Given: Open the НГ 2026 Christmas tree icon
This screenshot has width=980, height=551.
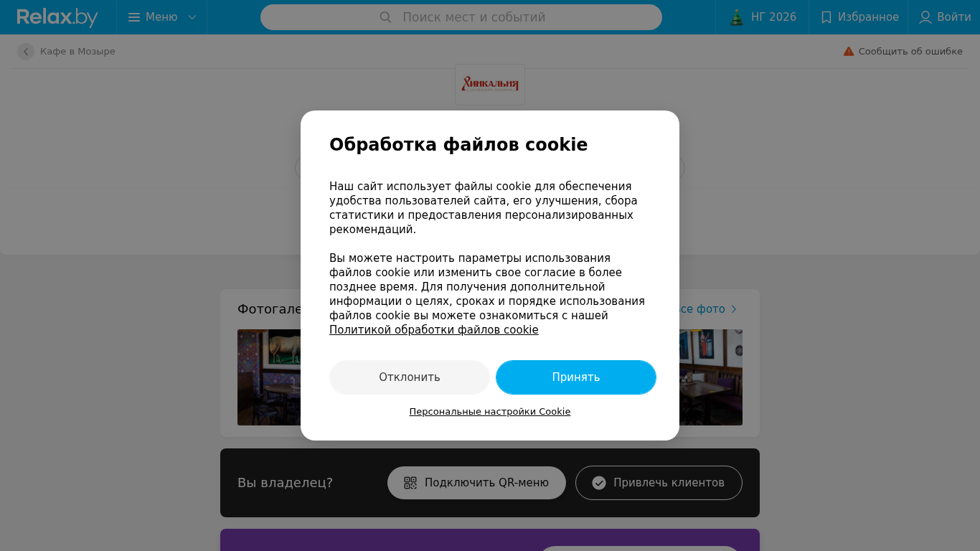Looking at the screenshot, I should coord(737,17).
